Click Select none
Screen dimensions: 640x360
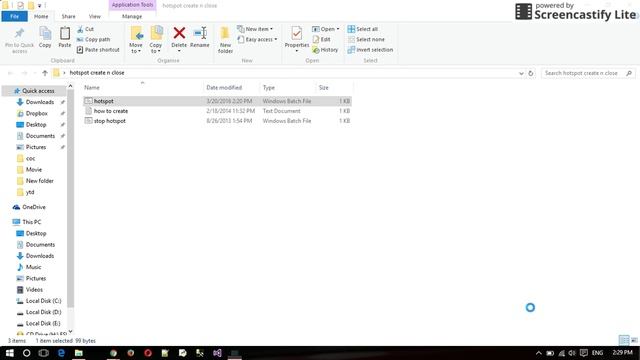pos(366,40)
